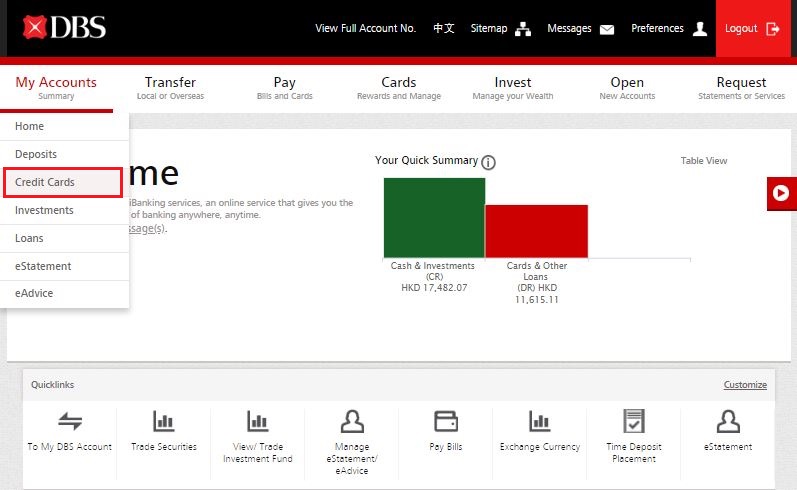The image size is (797, 490).
Task: Switch language to 中文
Action: coord(443,29)
